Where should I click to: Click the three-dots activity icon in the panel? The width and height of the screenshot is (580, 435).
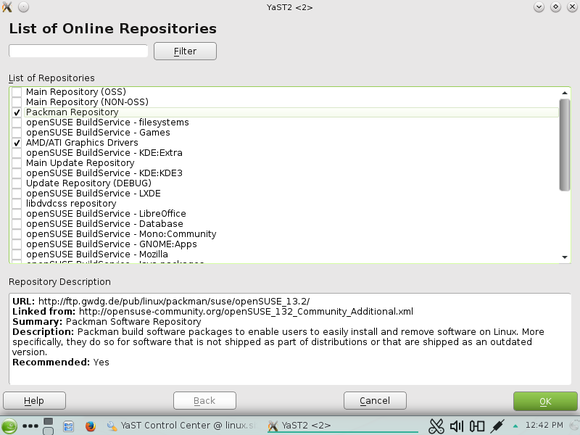coord(30,426)
